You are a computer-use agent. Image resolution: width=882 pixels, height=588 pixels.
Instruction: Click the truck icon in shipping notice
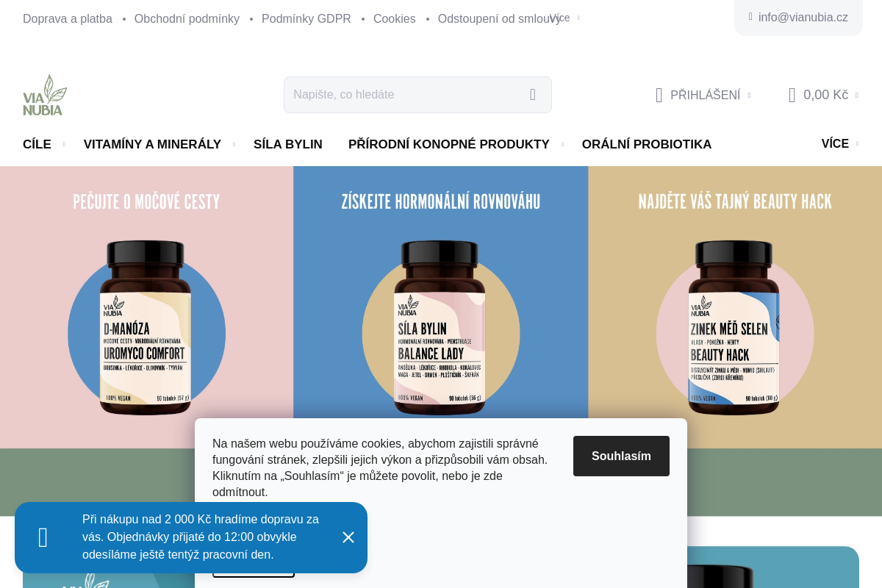tap(43, 537)
